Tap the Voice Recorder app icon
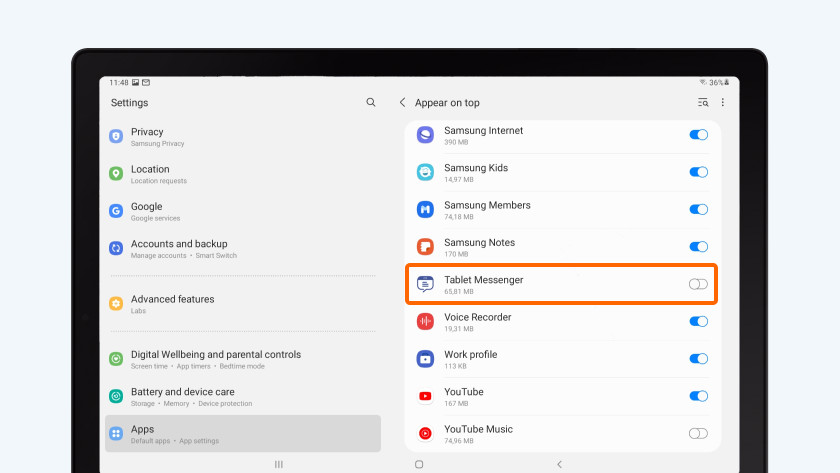The image size is (840, 473). (x=425, y=321)
